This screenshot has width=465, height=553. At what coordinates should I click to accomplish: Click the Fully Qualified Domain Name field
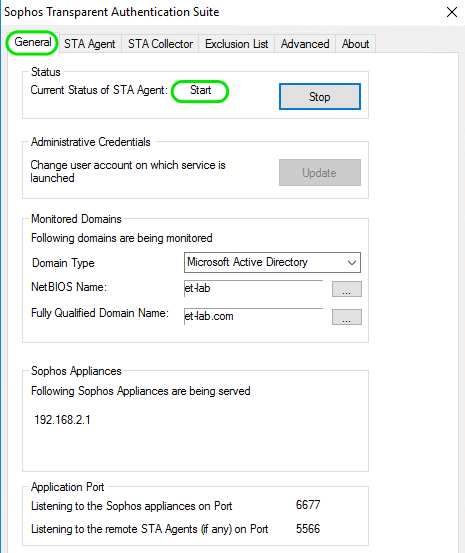(x=253, y=316)
